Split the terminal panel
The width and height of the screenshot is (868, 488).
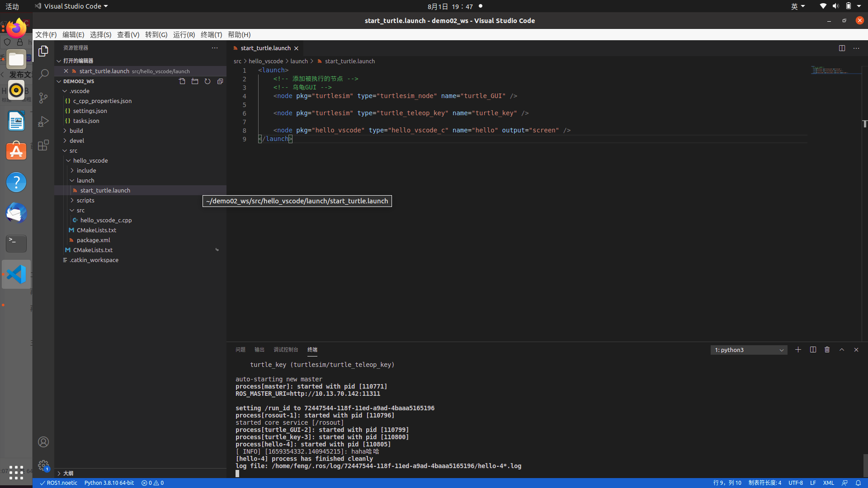813,350
